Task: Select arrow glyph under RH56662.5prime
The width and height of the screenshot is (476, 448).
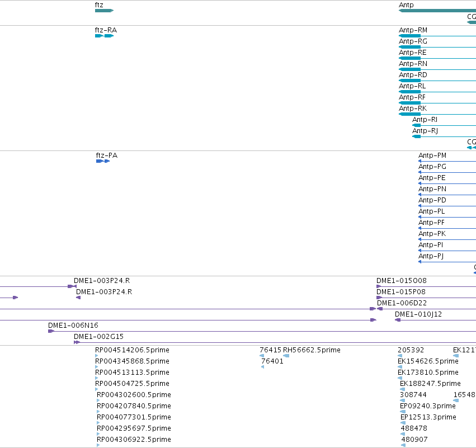Action: pos(286,356)
